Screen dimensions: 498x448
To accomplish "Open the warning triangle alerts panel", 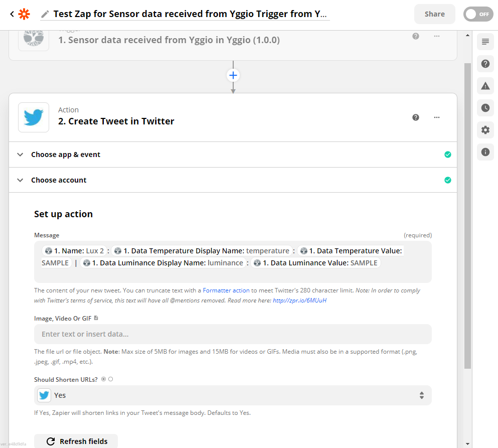I will (485, 86).
